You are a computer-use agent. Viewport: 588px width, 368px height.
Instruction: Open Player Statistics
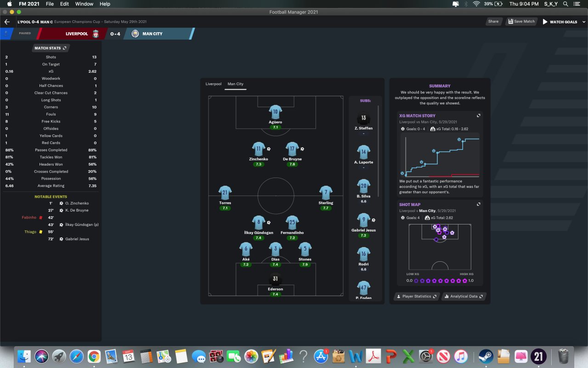(x=417, y=296)
